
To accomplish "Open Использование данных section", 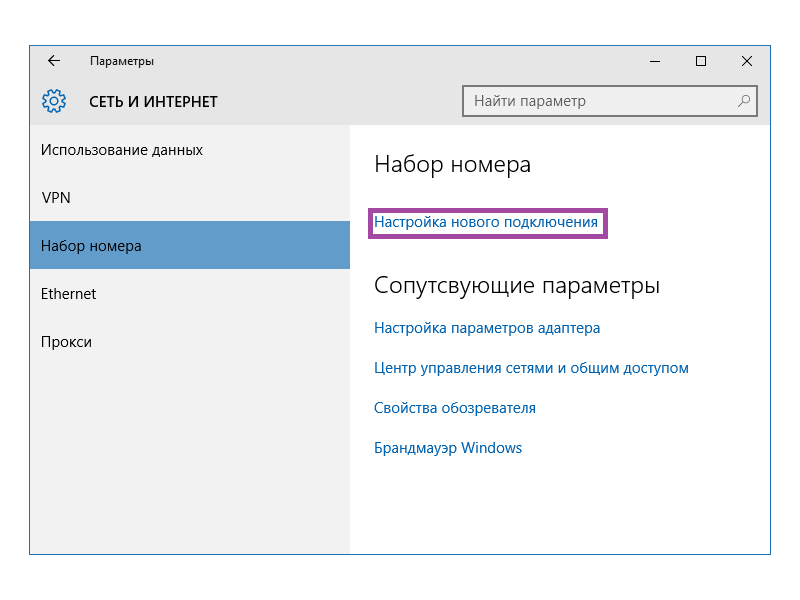I will point(122,150).
